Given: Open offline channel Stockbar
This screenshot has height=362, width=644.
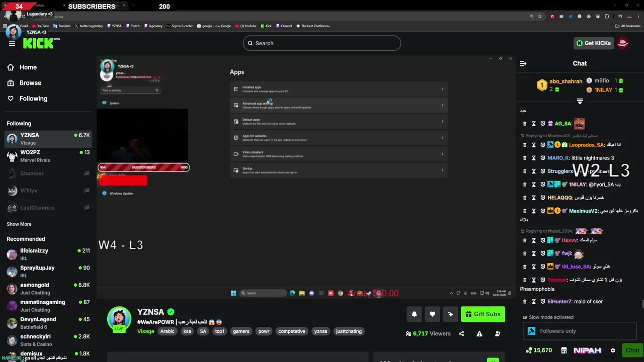Looking at the screenshot, I should [48, 173].
